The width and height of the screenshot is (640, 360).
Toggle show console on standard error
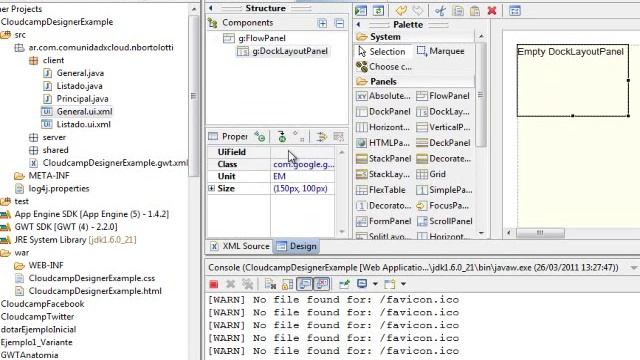tap(322, 284)
